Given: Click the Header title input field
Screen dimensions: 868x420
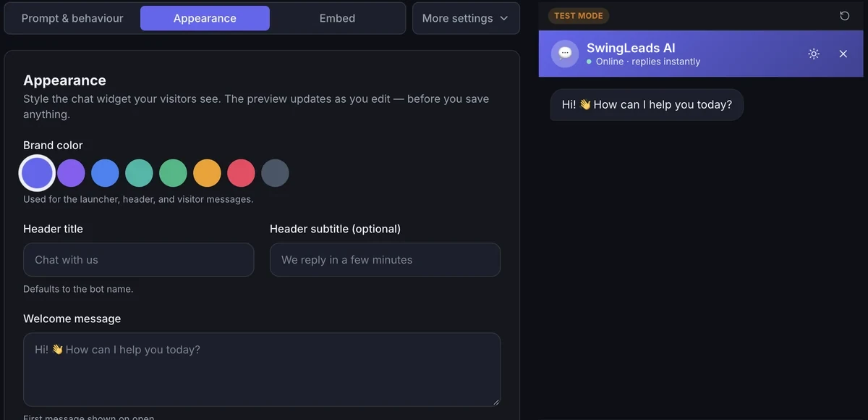Looking at the screenshot, I should click(138, 259).
